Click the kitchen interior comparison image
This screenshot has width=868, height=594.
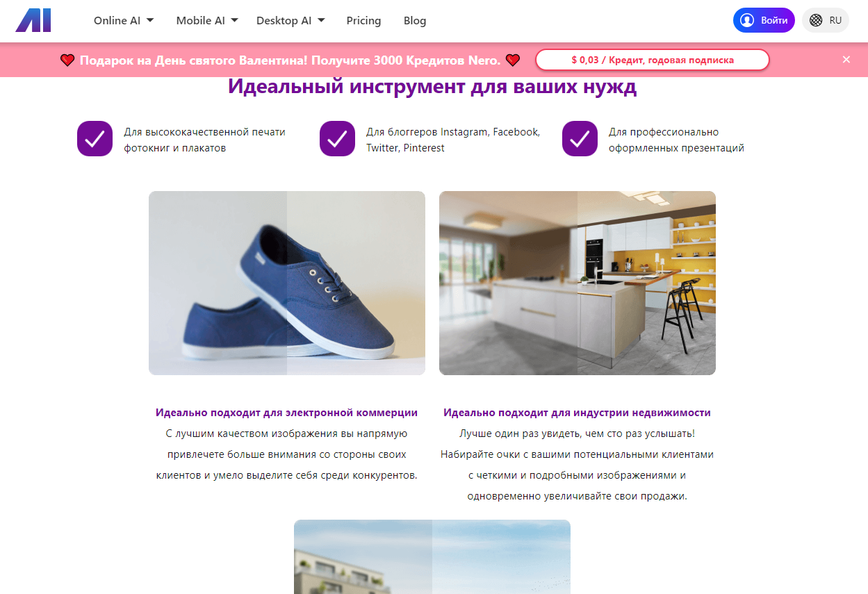point(578,283)
